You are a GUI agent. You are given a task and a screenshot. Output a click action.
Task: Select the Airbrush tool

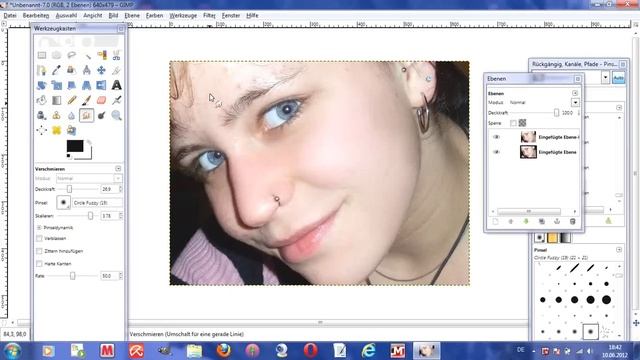point(116,100)
